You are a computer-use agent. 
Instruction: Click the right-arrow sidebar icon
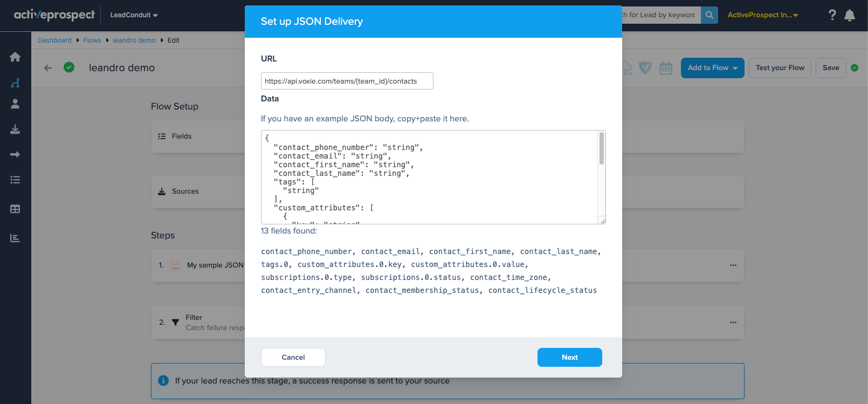pos(15,155)
